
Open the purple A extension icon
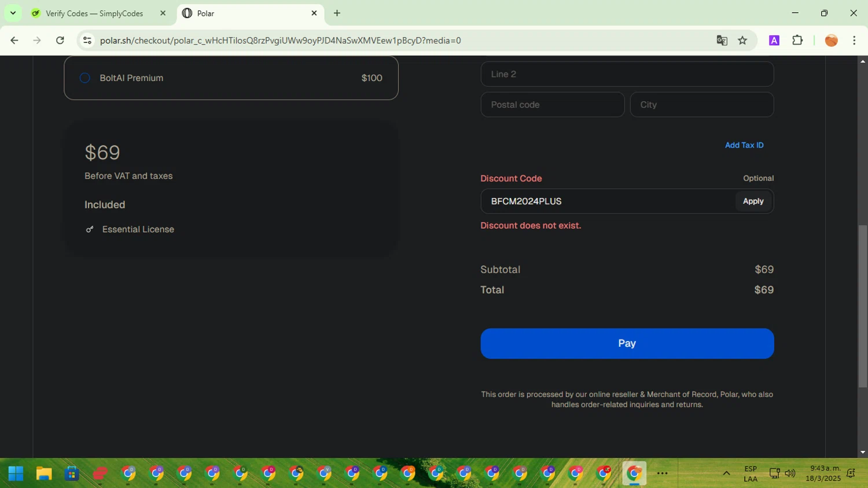(774, 41)
